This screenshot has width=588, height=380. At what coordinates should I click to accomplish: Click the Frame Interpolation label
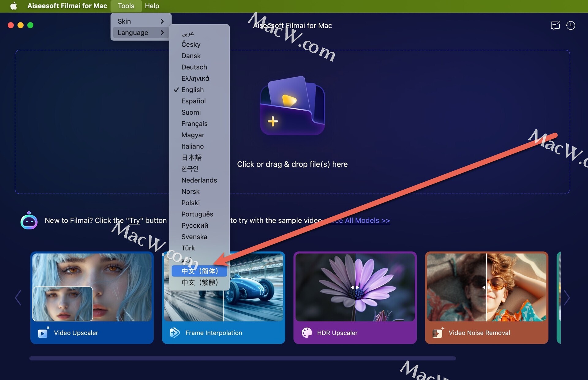[214, 333]
